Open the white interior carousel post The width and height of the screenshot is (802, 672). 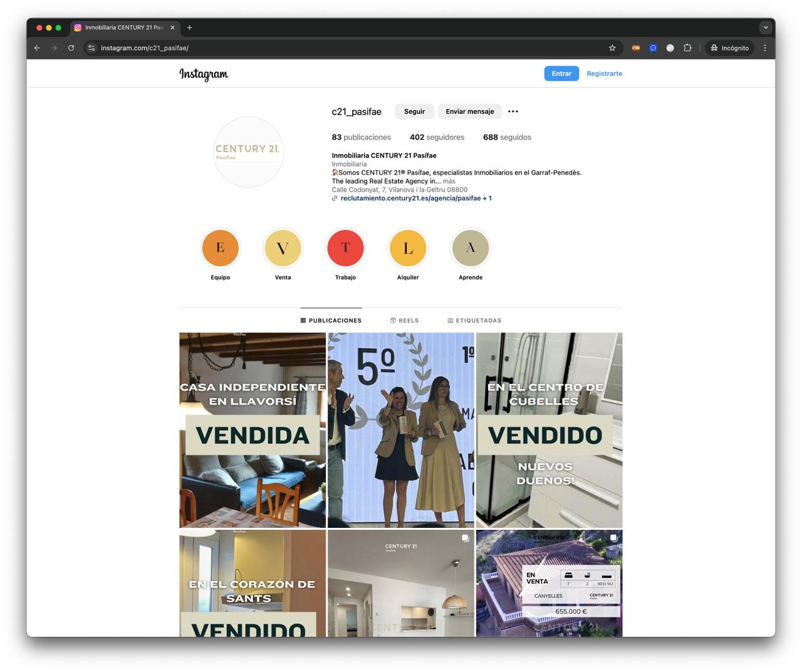click(401, 583)
